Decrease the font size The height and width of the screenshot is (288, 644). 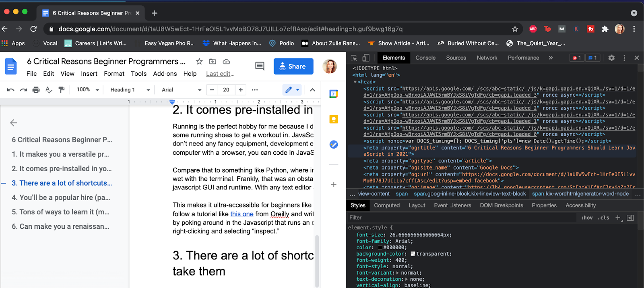point(212,90)
